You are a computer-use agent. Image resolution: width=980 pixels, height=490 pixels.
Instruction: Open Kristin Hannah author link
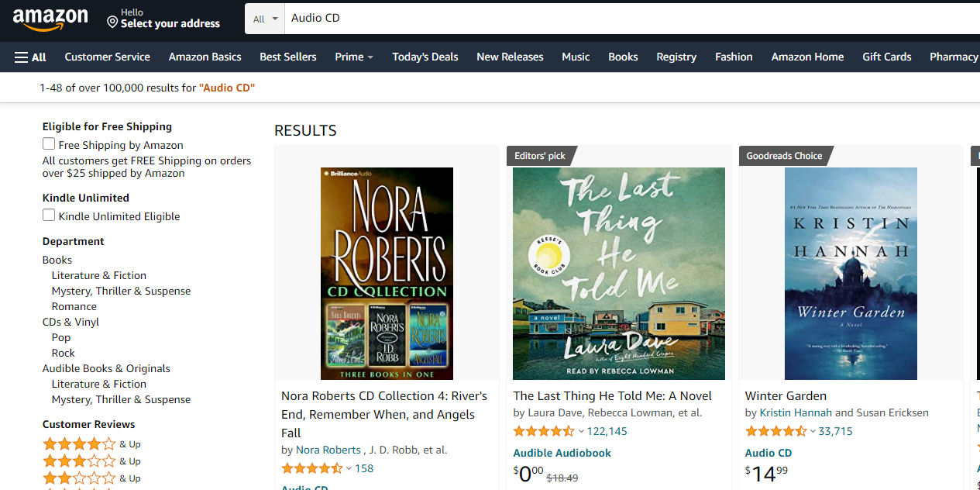[x=796, y=412]
